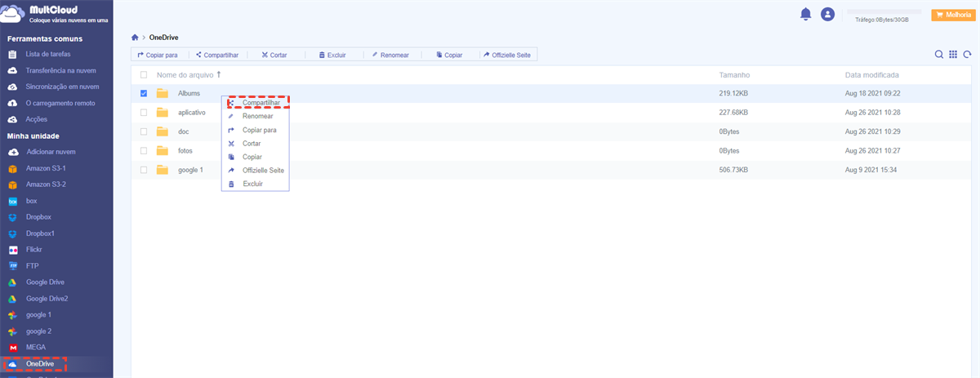The image size is (980, 378).
Task: Click Albums modified date Aug 18 2021
Action: (872, 93)
